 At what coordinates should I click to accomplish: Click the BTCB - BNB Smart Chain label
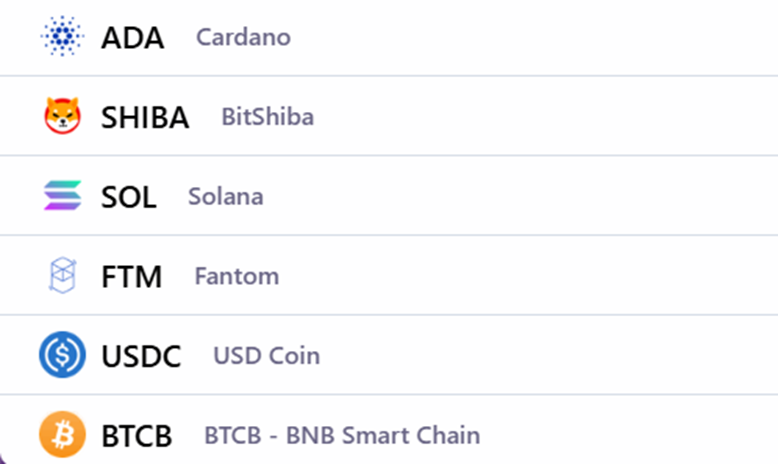pyautogui.click(x=342, y=436)
